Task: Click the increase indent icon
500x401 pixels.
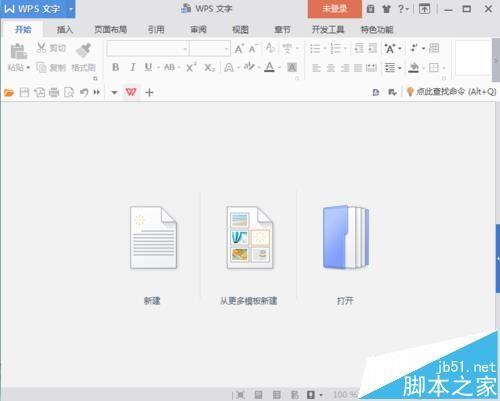Action: pos(372,48)
